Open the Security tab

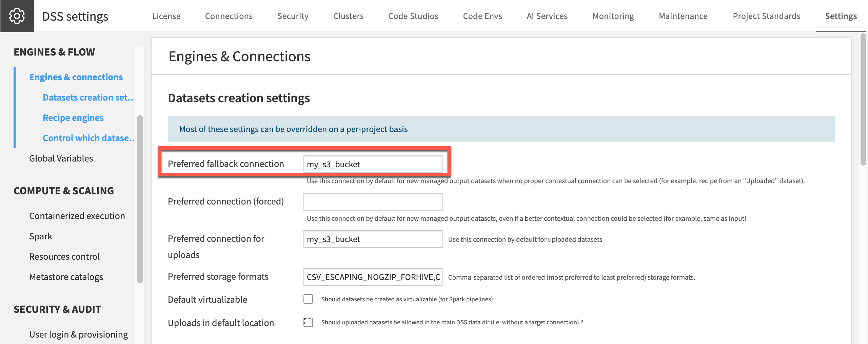[x=293, y=16]
